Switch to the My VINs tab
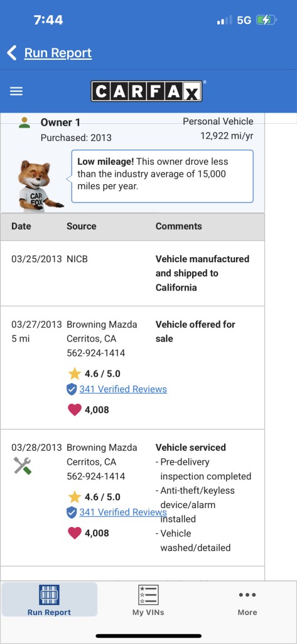This screenshot has height=644, width=297. (148, 599)
